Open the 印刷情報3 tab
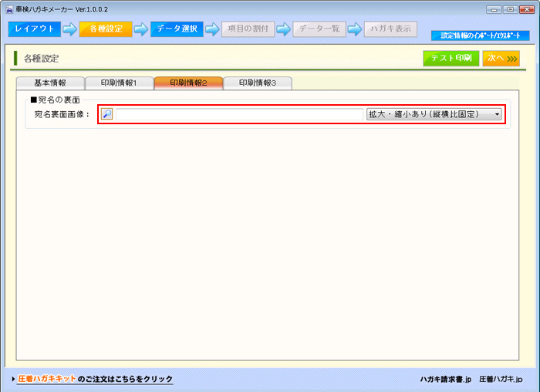Screen dimensions: 540x392 tap(258, 83)
